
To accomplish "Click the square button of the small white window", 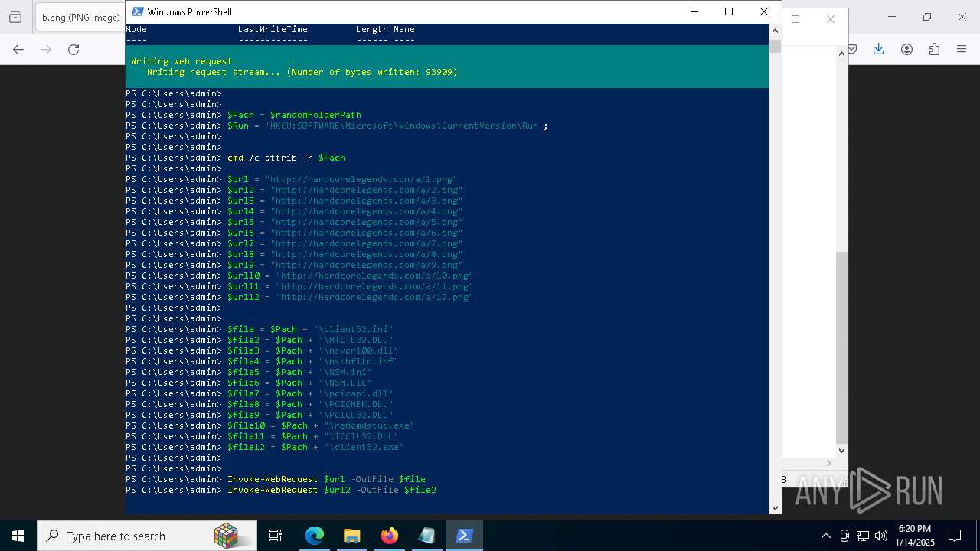I will pos(795,19).
